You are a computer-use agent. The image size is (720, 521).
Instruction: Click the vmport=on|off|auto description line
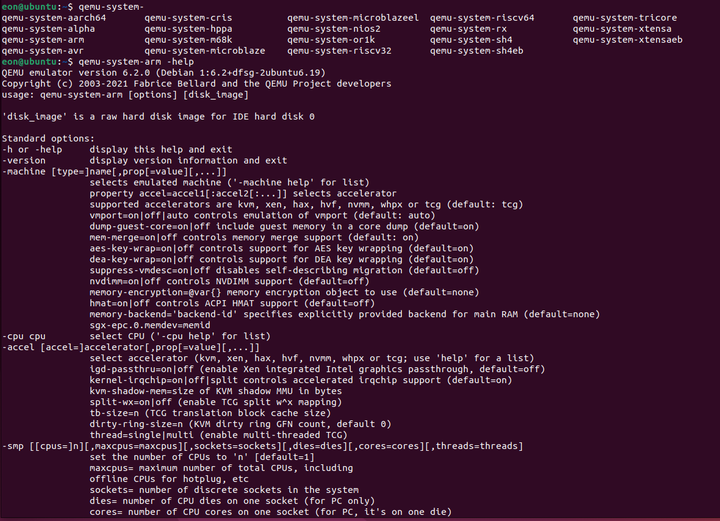point(262,216)
